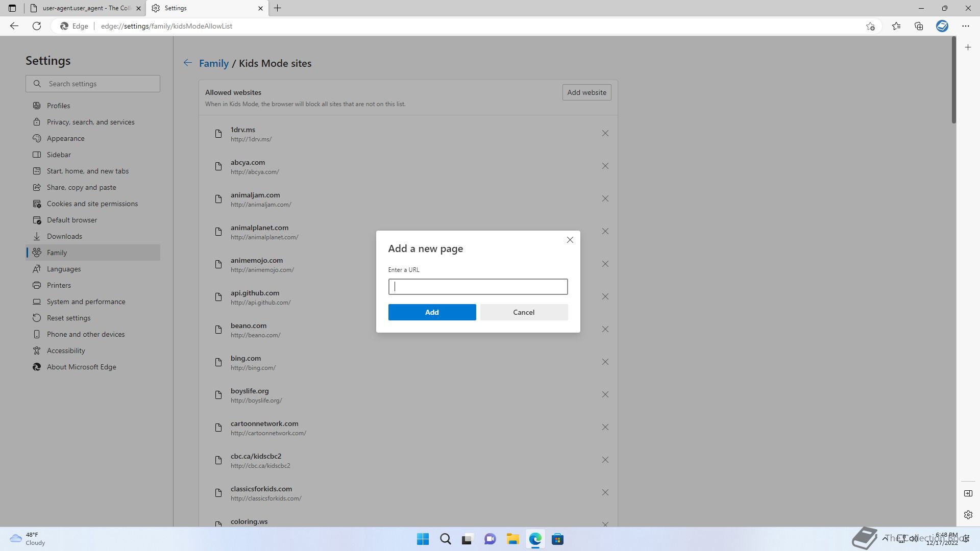Click the Add website button
The width and height of the screenshot is (980, 551).
pos(586,92)
